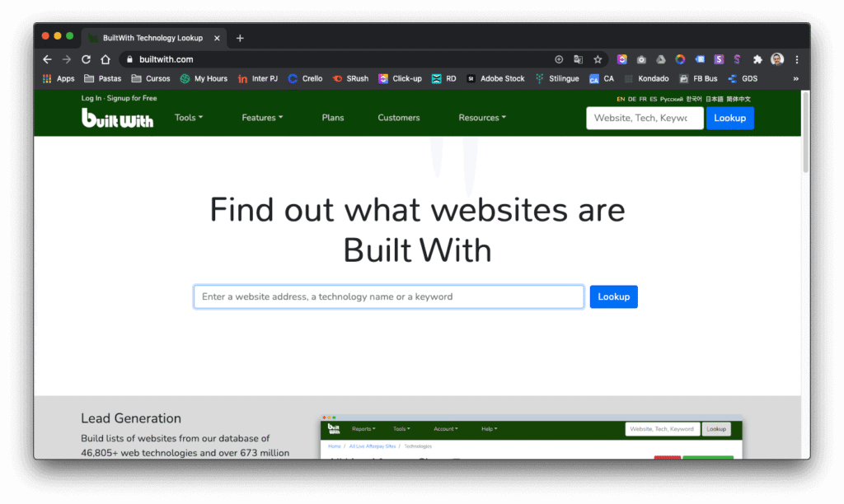Open the browser home icon

(x=105, y=59)
